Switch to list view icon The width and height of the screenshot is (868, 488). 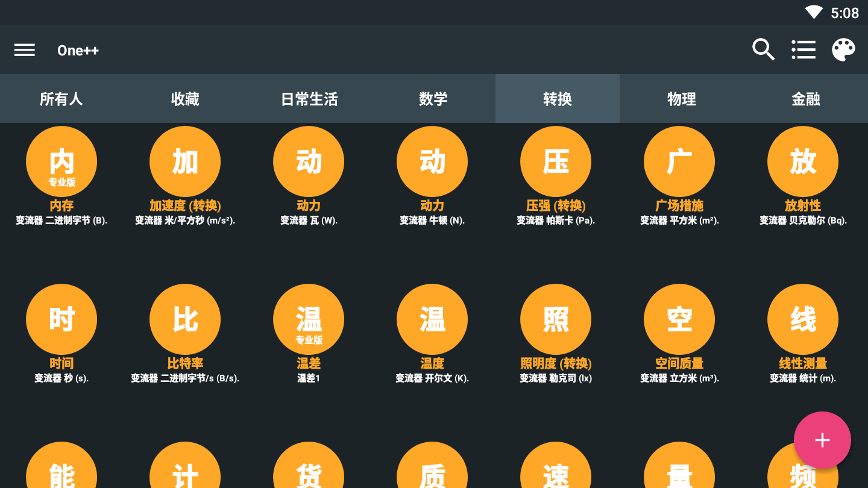point(804,49)
